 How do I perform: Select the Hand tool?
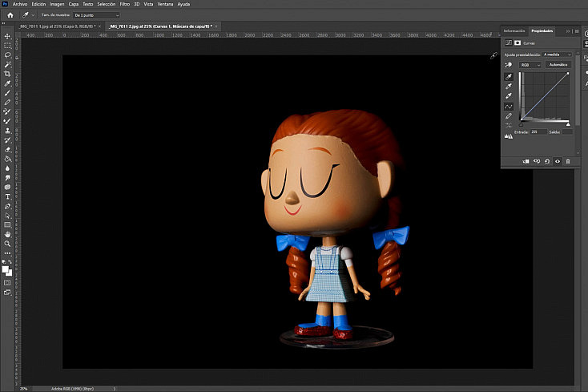click(7, 234)
